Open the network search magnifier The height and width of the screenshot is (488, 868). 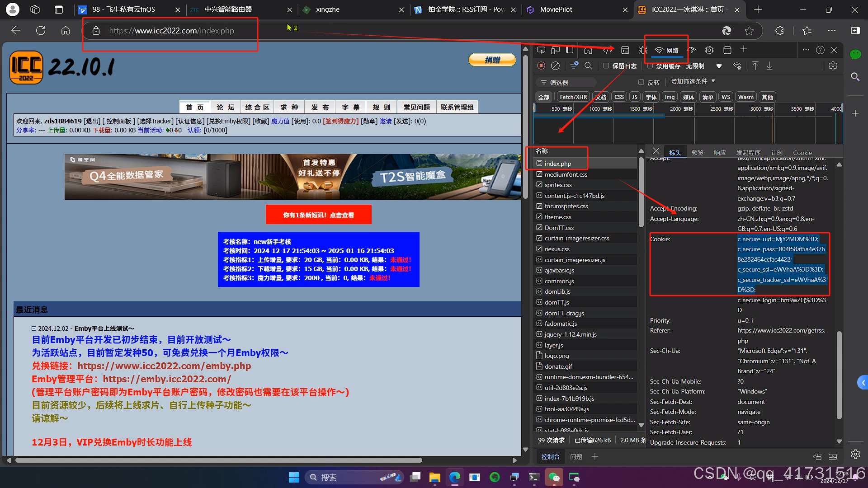pyautogui.click(x=588, y=66)
